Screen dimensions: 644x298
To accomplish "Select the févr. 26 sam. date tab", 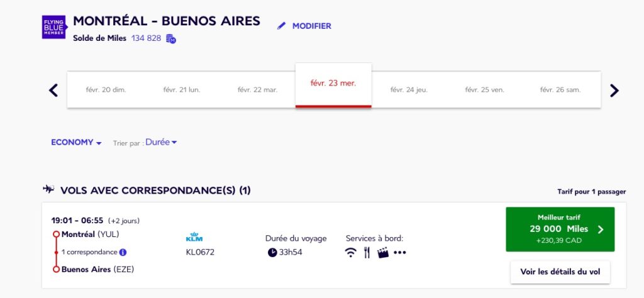I will (x=560, y=90).
